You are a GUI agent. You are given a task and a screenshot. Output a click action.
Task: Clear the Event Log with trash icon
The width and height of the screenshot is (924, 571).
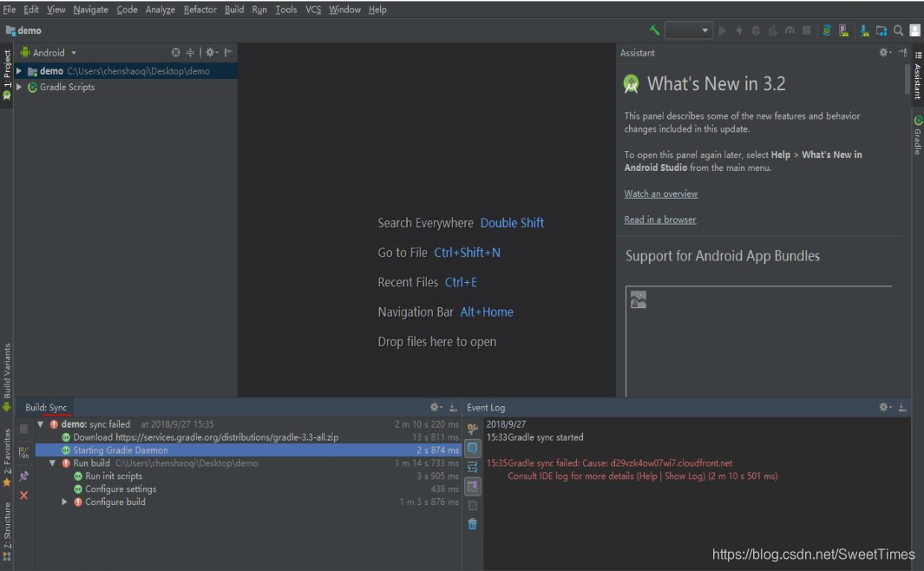473,524
